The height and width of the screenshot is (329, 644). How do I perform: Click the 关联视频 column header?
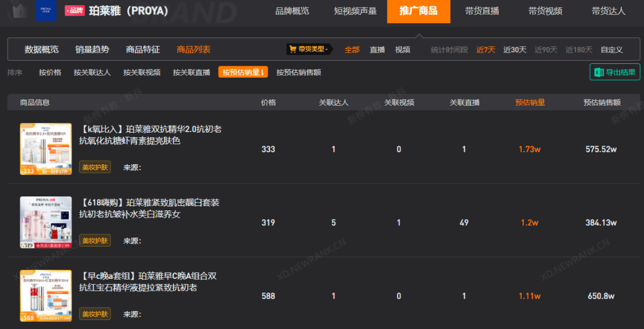click(x=399, y=102)
